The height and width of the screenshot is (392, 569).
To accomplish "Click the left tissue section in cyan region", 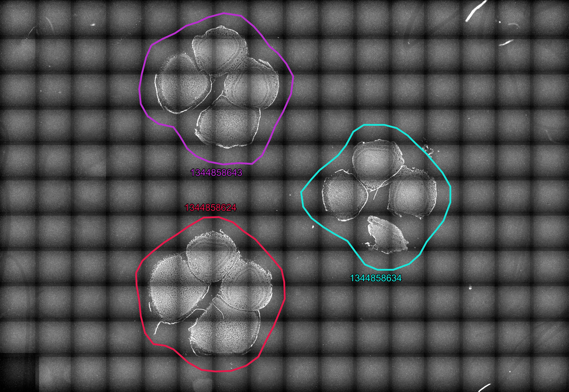I will [x=344, y=197].
